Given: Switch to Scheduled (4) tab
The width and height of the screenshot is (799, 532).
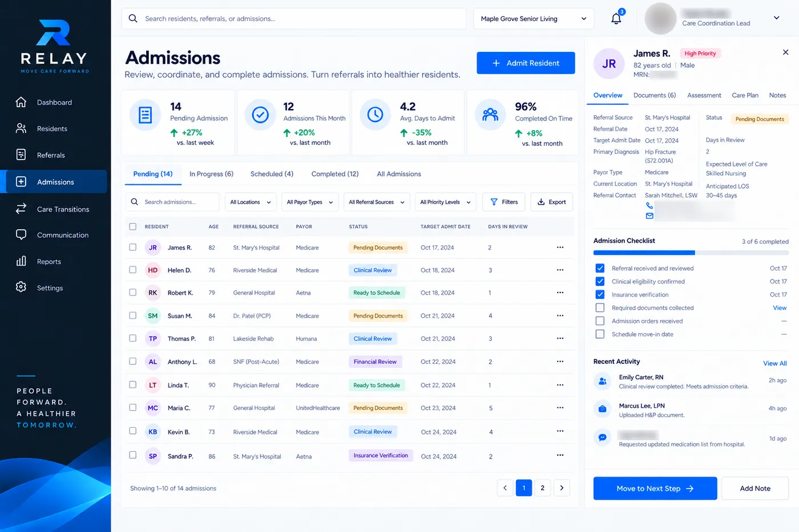Looking at the screenshot, I should tap(272, 174).
